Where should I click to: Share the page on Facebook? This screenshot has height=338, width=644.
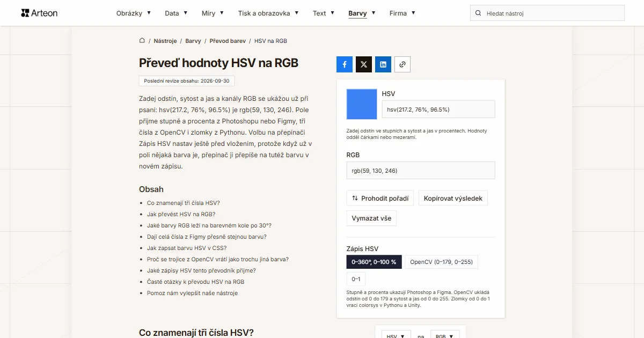[345, 64]
